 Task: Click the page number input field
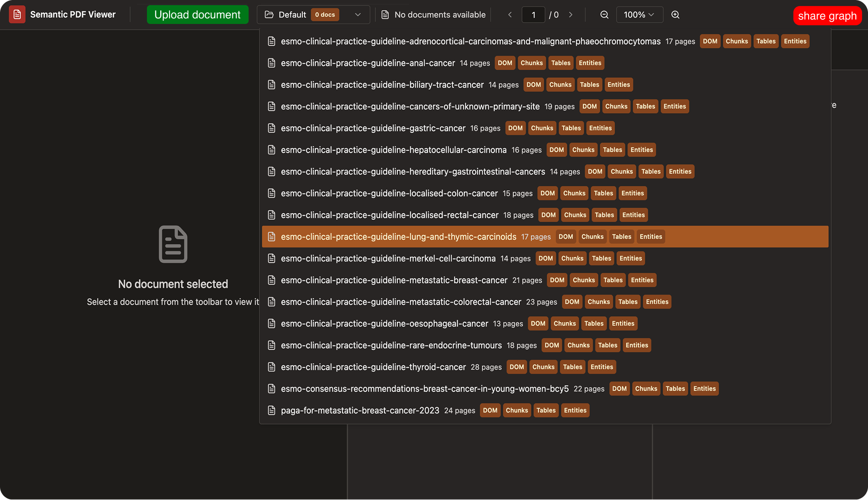click(x=534, y=15)
